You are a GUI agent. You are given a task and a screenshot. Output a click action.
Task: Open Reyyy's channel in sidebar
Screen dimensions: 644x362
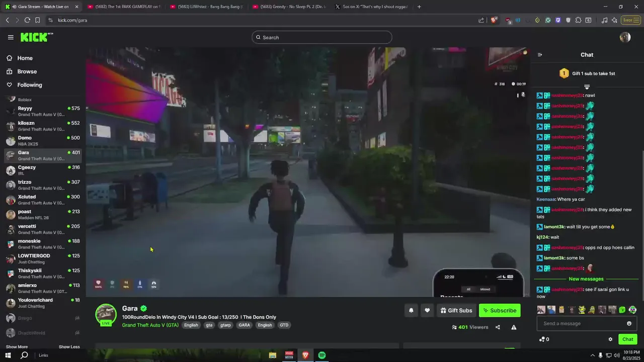(43, 111)
